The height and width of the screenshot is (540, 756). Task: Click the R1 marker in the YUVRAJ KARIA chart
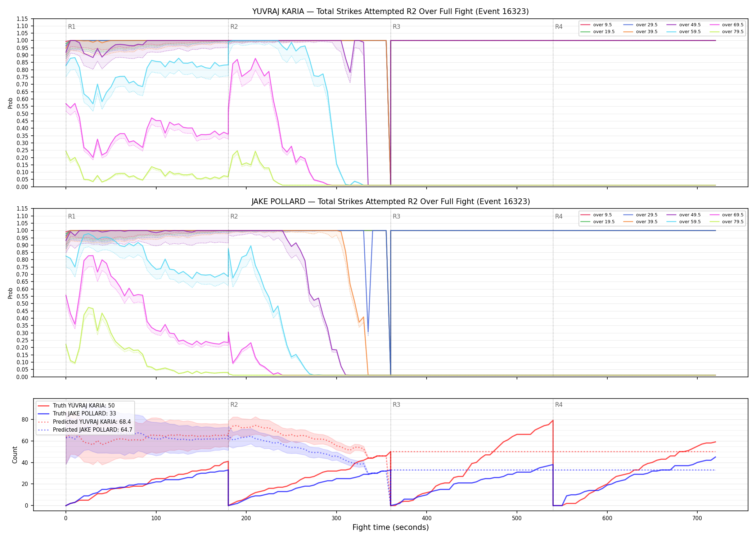click(72, 27)
